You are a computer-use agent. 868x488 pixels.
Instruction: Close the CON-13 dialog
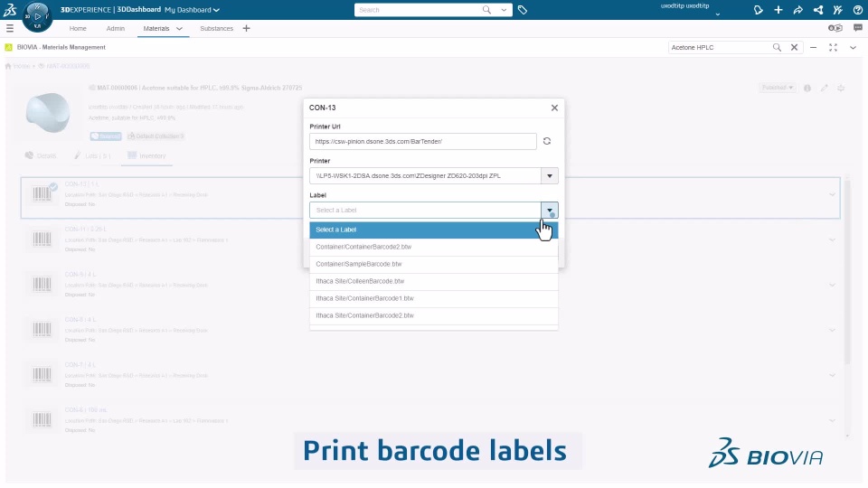point(554,108)
